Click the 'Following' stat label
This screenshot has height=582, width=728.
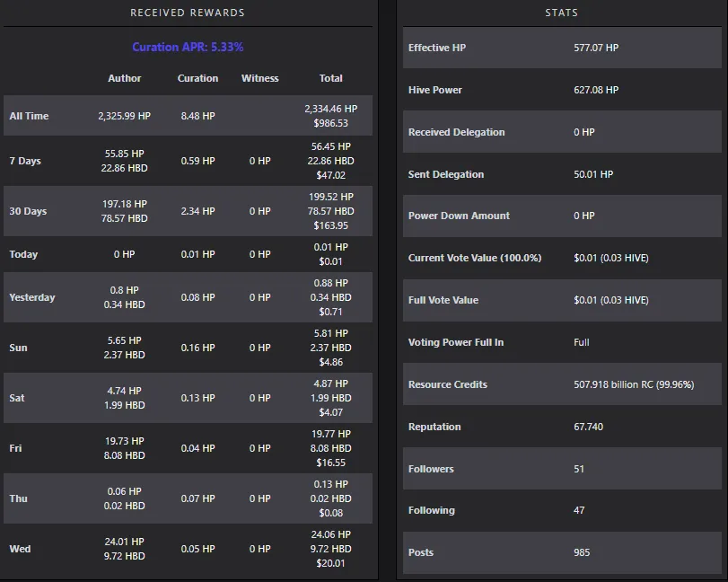point(431,510)
